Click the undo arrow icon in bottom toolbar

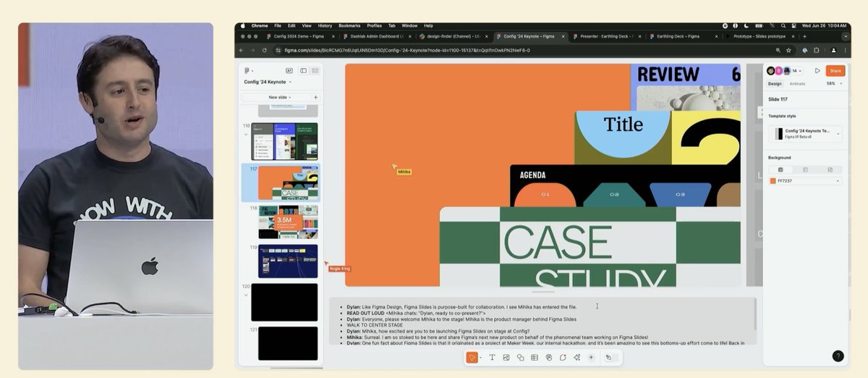pyautogui.click(x=609, y=357)
